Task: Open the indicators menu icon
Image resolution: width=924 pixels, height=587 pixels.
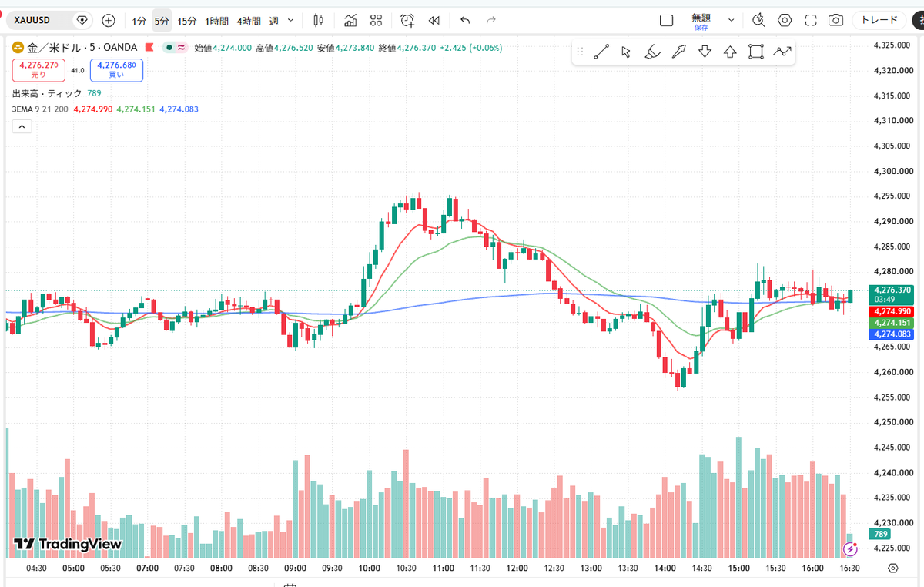Action: pos(350,21)
